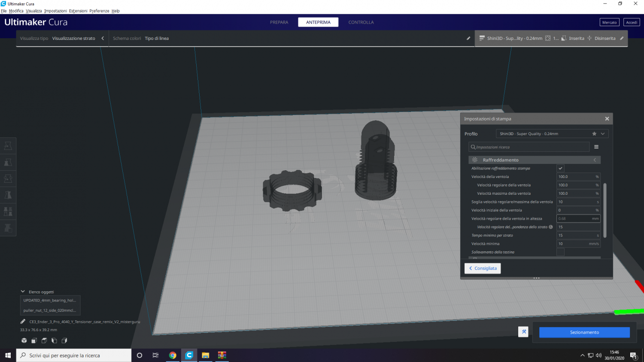This screenshot has width=644, height=362.
Task: Open Cura from the Windows taskbar
Action: [189, 355]
